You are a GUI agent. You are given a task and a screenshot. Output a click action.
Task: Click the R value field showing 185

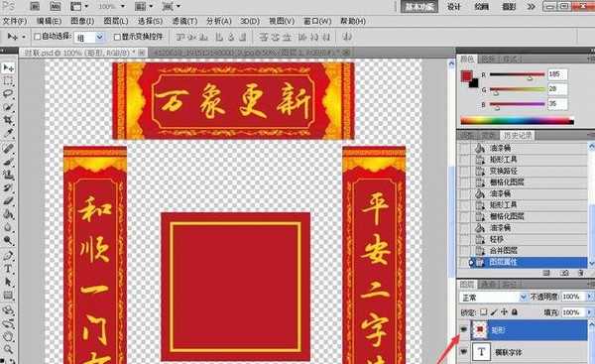tap(556, 74)
